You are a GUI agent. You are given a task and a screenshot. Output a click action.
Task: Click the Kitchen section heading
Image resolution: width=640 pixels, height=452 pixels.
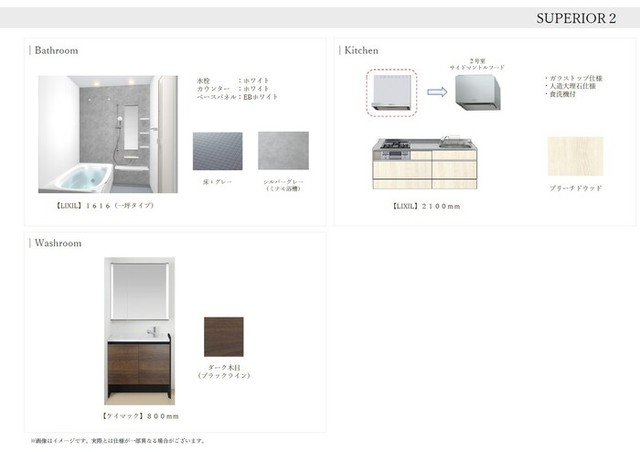pyautogui.click(x=361, y=50)
